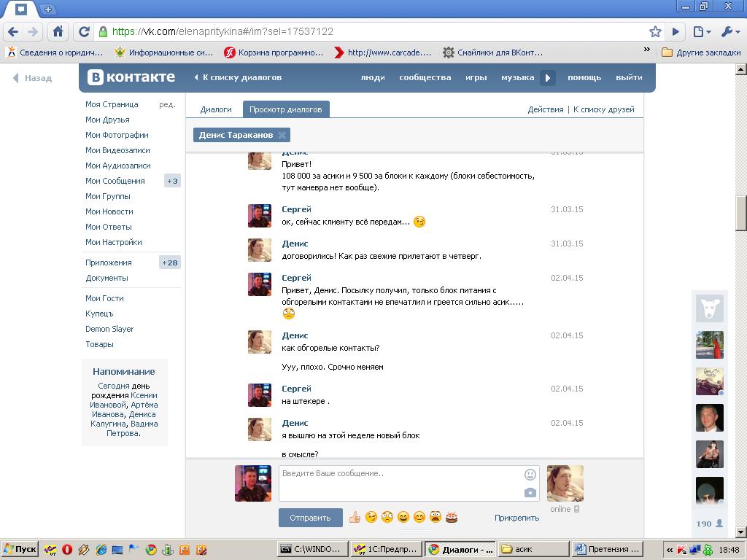Click Show Desktop icon in quick launch
Screen dimensions: 747x560
(117, 550)
